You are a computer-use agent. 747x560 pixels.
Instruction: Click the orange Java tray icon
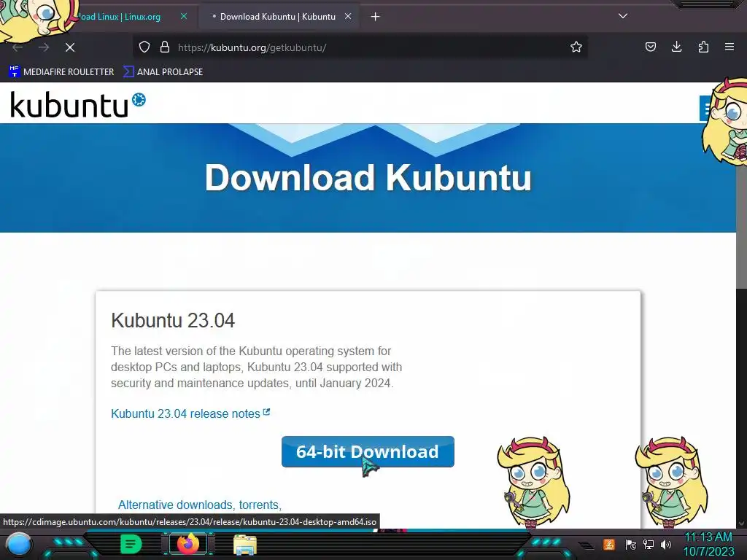point(609,544)
